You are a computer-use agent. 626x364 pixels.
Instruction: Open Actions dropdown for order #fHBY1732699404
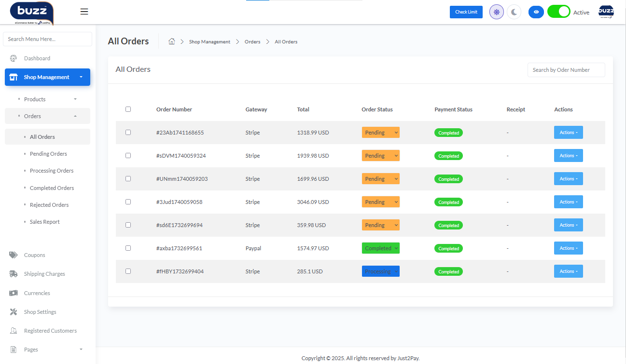coord(568,271)
